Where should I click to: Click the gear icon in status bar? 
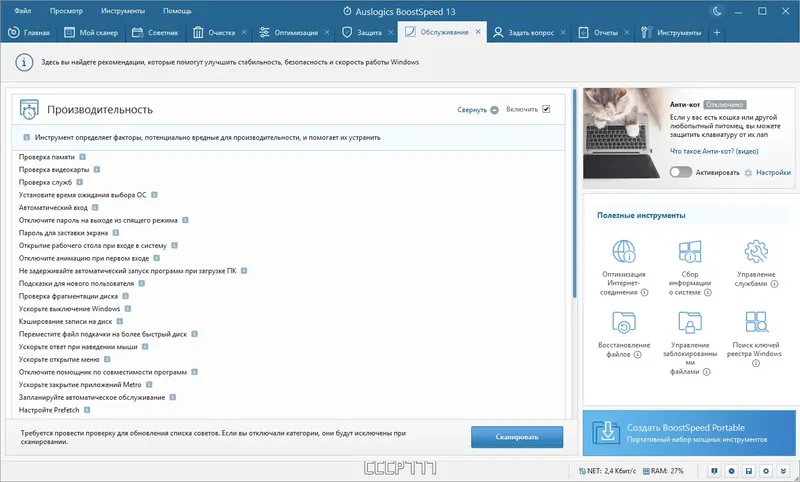click(766, 471)
